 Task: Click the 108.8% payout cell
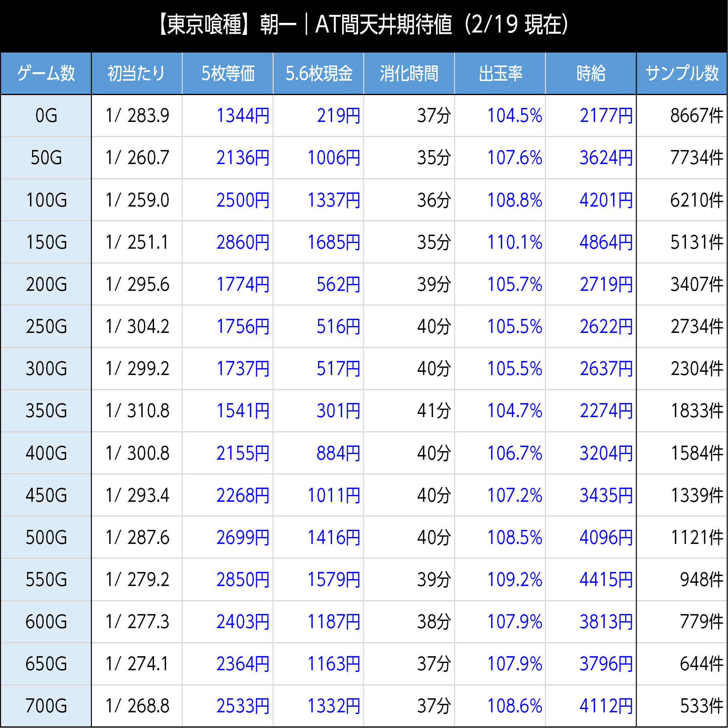pyautogui.click(x=500, y=200)
